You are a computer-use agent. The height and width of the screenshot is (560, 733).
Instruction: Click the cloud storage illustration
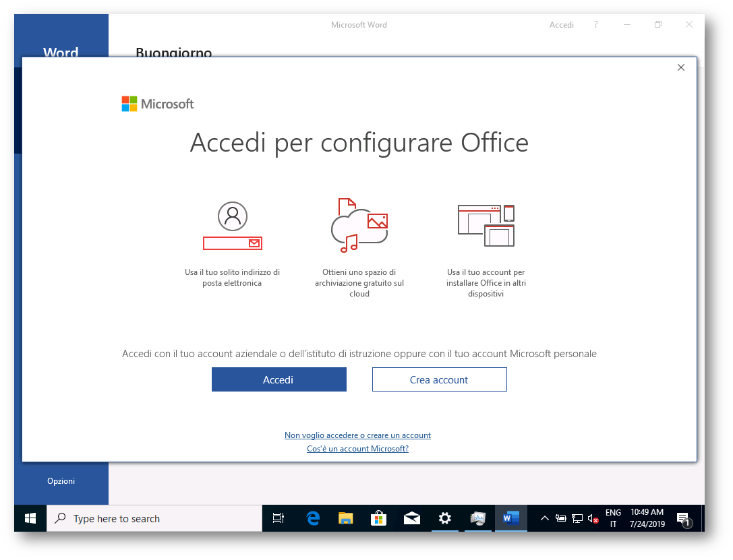coord(359,225)
